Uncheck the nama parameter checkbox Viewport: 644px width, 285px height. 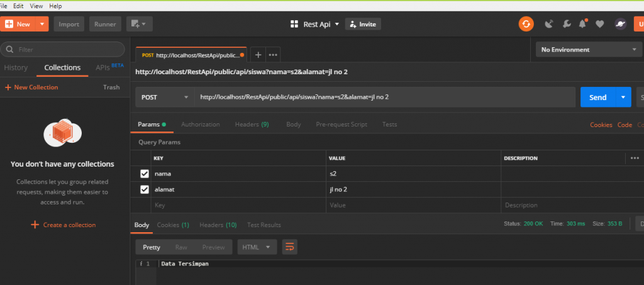point(145,174)
